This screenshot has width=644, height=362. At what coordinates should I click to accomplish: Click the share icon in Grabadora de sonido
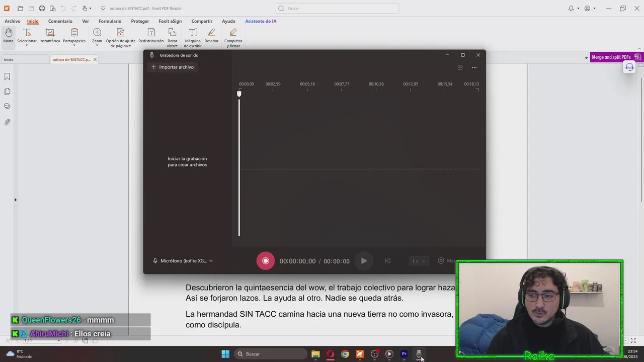(x=460, y=67)
